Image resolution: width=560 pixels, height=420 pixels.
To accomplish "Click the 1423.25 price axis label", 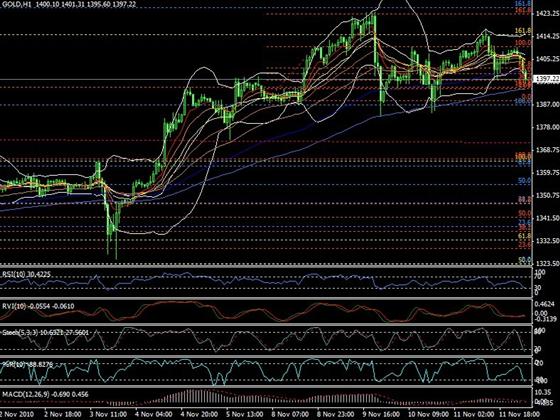I will [548, 14].
